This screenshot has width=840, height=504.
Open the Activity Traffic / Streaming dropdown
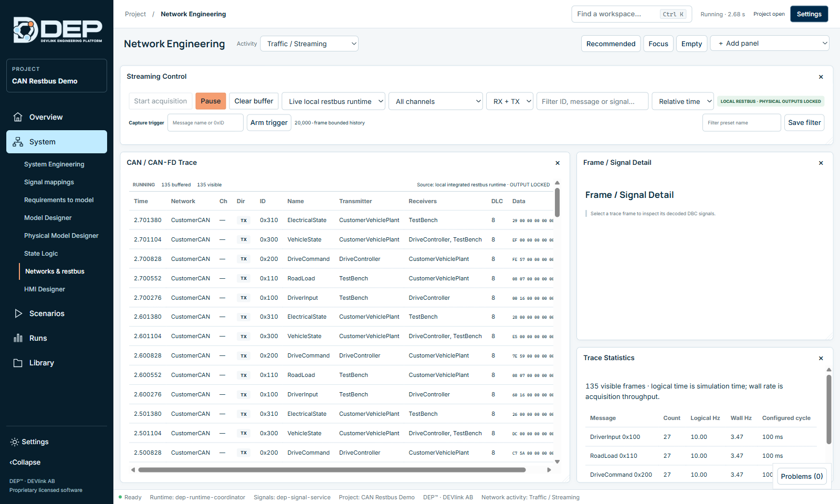pos(309,44)
